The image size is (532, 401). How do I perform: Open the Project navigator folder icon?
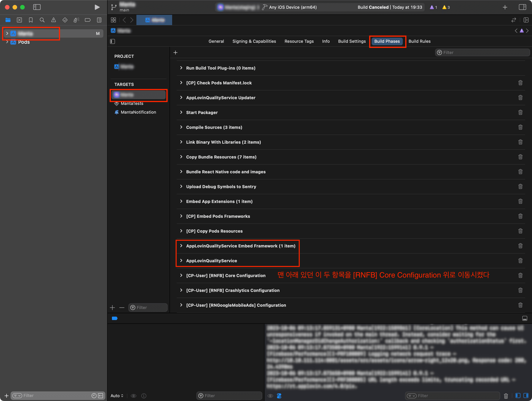[x=8, y=20]
